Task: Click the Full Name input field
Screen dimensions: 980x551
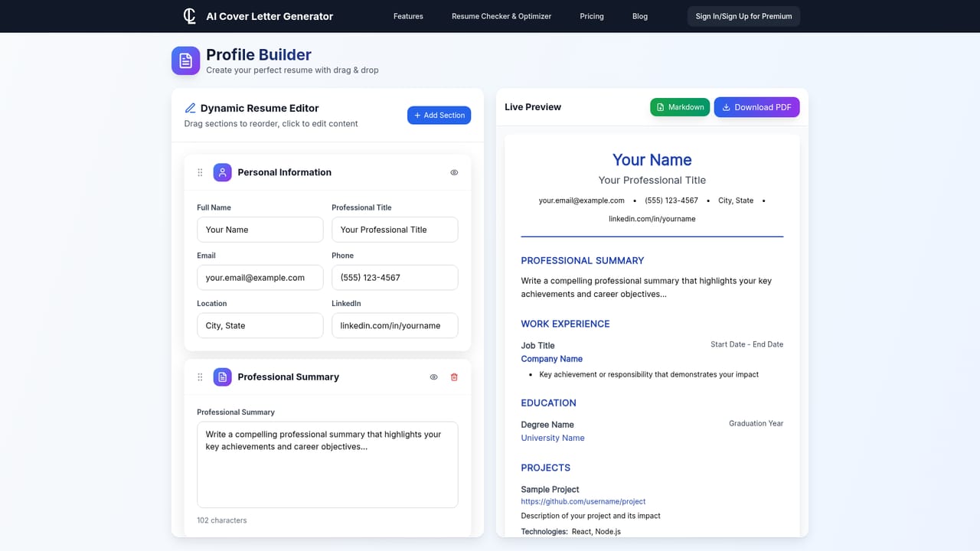Action: pos(260,230)
